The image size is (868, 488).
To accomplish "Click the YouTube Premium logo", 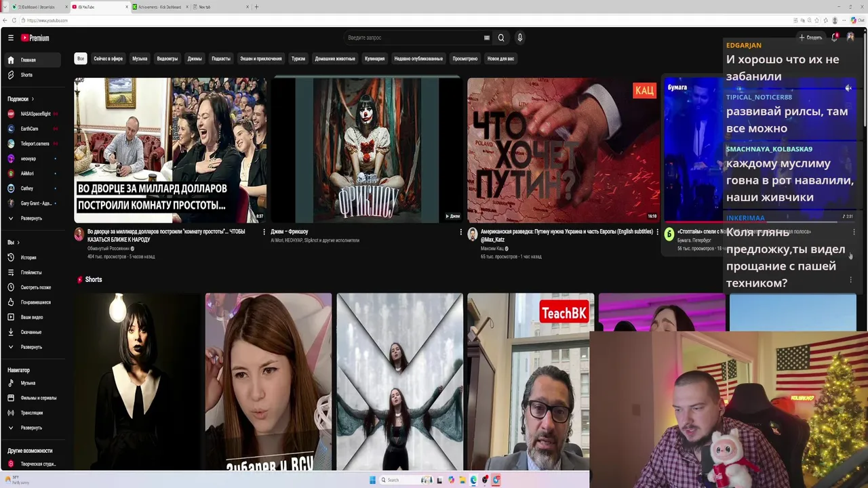I will point(35,38).
